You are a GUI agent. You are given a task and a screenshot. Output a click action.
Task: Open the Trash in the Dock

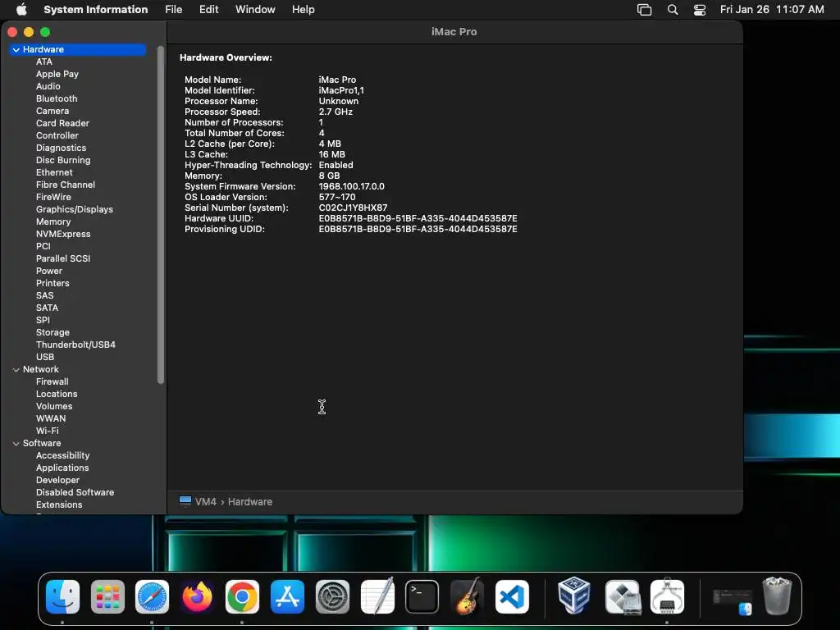pos(777,596)
